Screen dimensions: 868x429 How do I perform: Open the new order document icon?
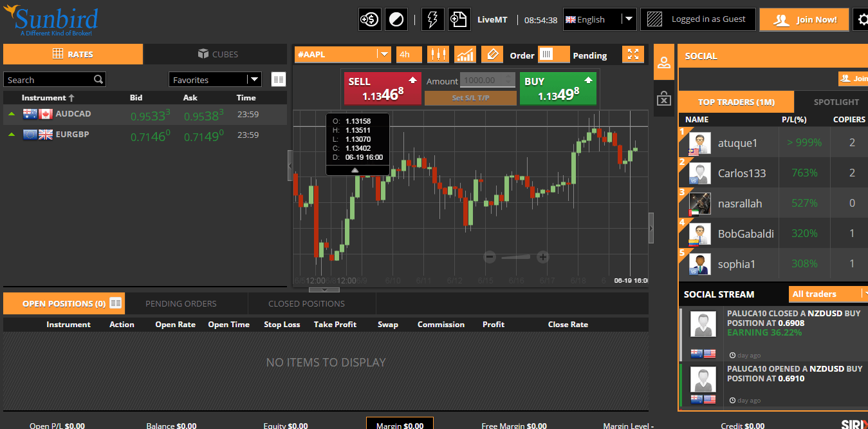click(x=459, y=19)
